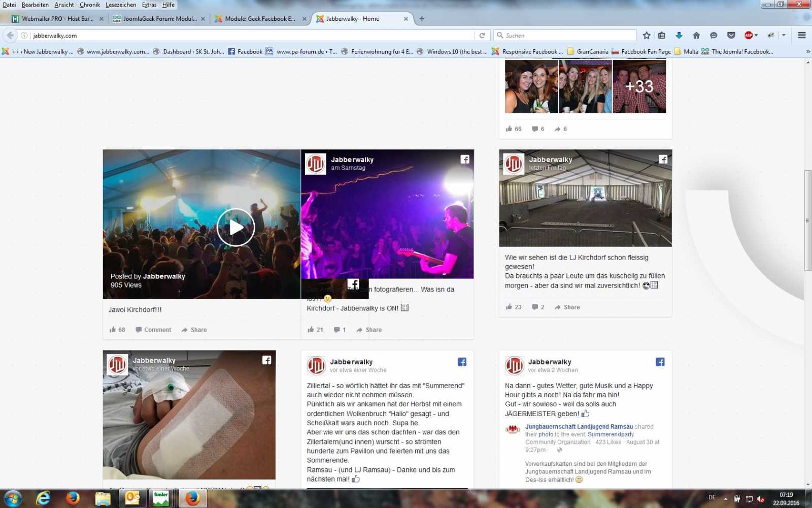The height and width of the screenshot is (508, 812).
Task: Open Summerendparty event link
Action: (611, 434)
